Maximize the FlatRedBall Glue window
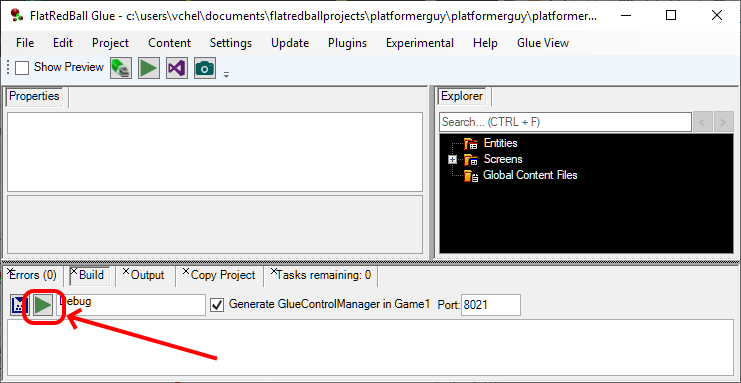The height and width of the screenshot is (383, 741). pyautogui.click(x=671, y=16)
